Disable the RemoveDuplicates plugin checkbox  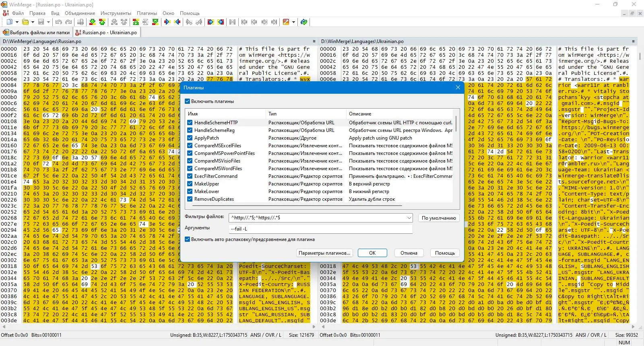click(190, 199)
